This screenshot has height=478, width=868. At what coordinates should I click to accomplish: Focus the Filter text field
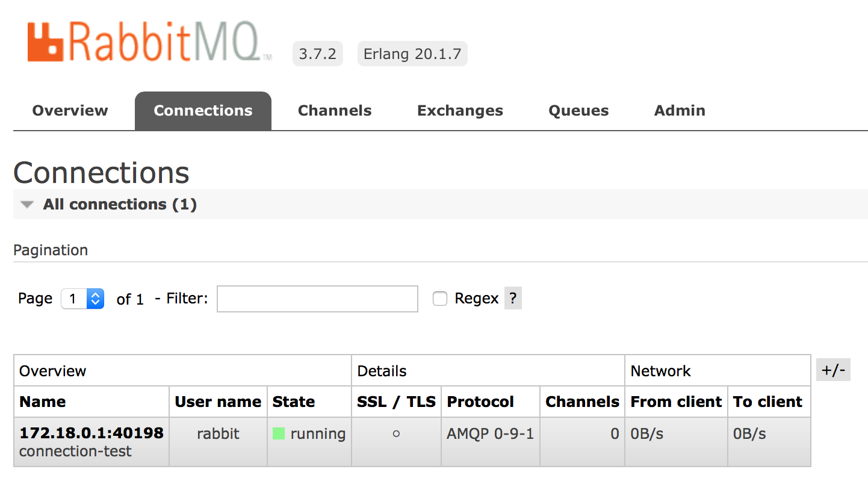(x=317, y=299)
